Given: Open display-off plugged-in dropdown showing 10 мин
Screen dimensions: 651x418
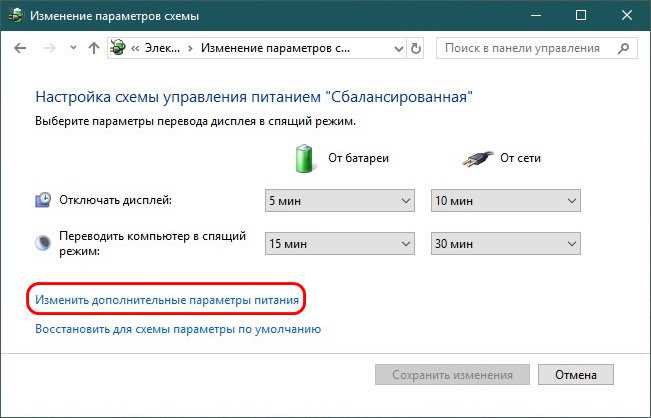Looking at the screenshot, I should (506, 201).
